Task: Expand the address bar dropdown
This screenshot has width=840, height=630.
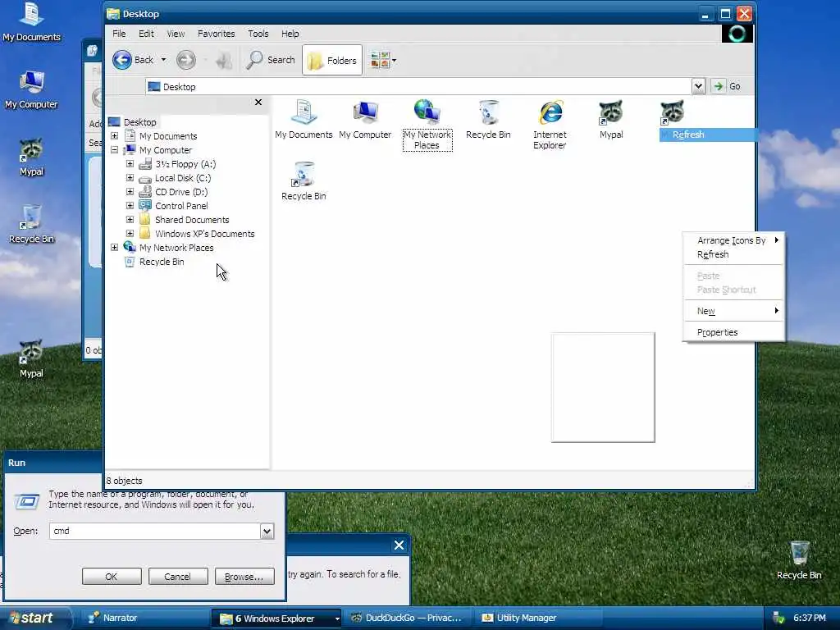Action: click(698, 86)
